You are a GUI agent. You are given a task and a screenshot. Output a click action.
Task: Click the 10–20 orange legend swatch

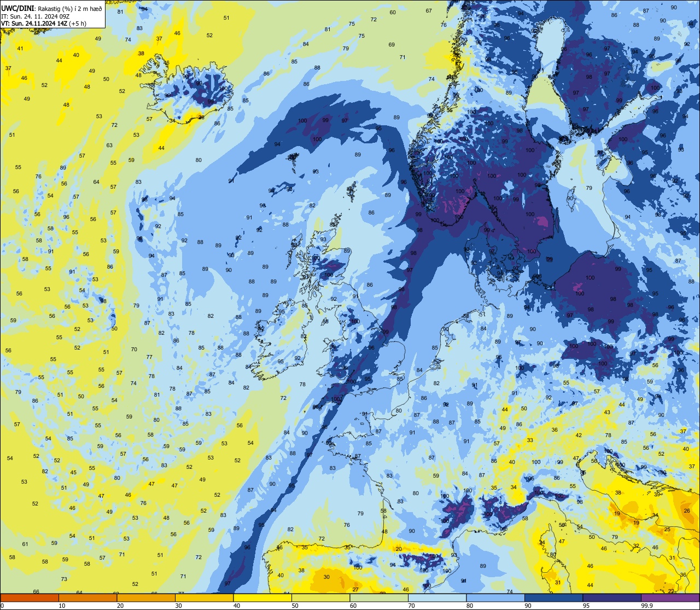(87, 597)
